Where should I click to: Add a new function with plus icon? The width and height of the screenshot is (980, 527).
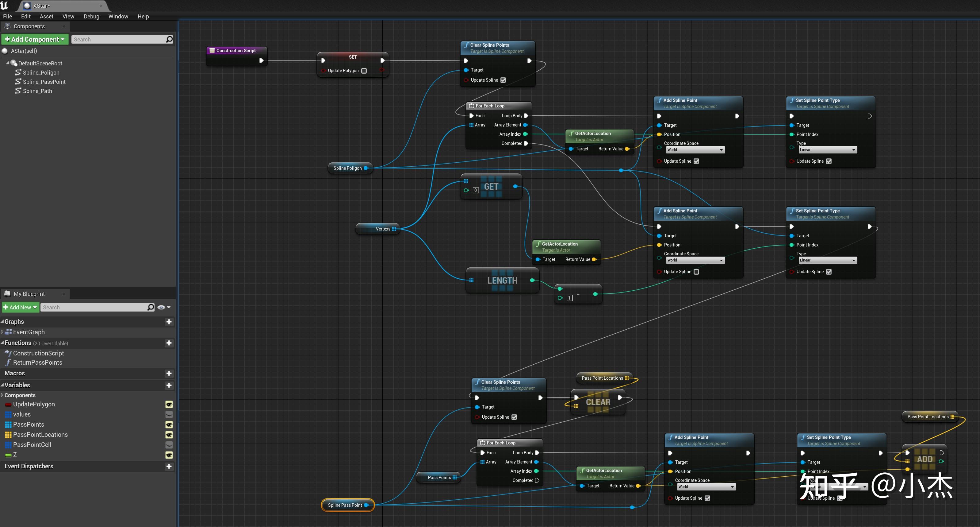[169, 343]
